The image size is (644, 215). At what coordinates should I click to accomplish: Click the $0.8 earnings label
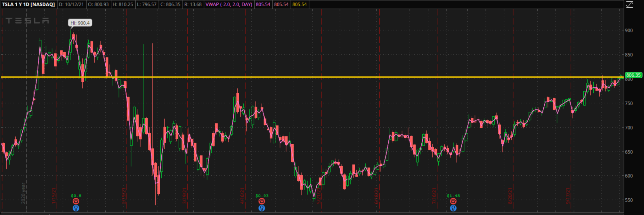76,196
